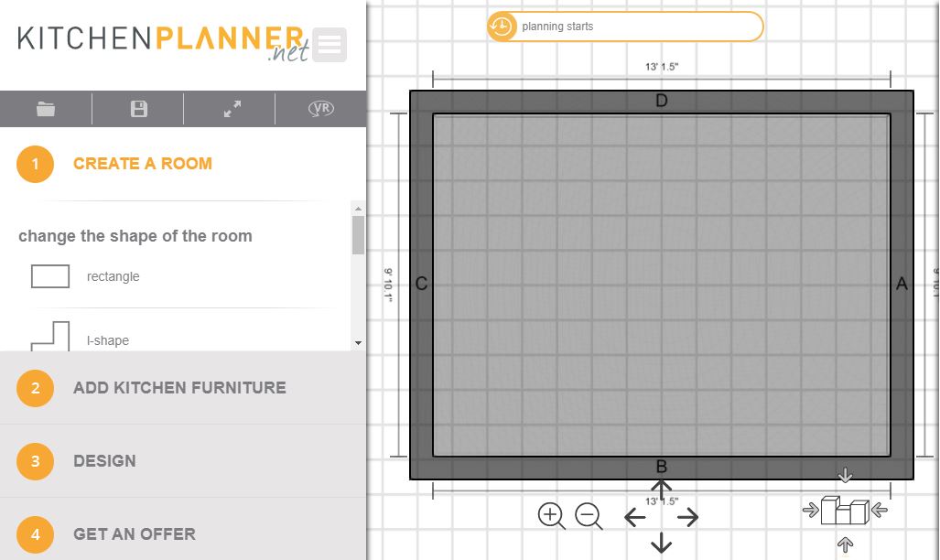The height and width of the screenshot is (560, 940).
Task: Launch the VR view icon
Action: point(321,109)
